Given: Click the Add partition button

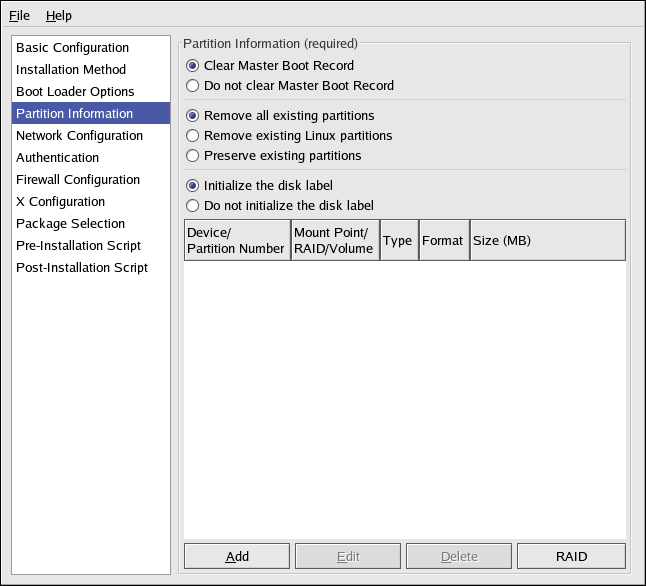Looking at the screenshot, I should 237,556.
